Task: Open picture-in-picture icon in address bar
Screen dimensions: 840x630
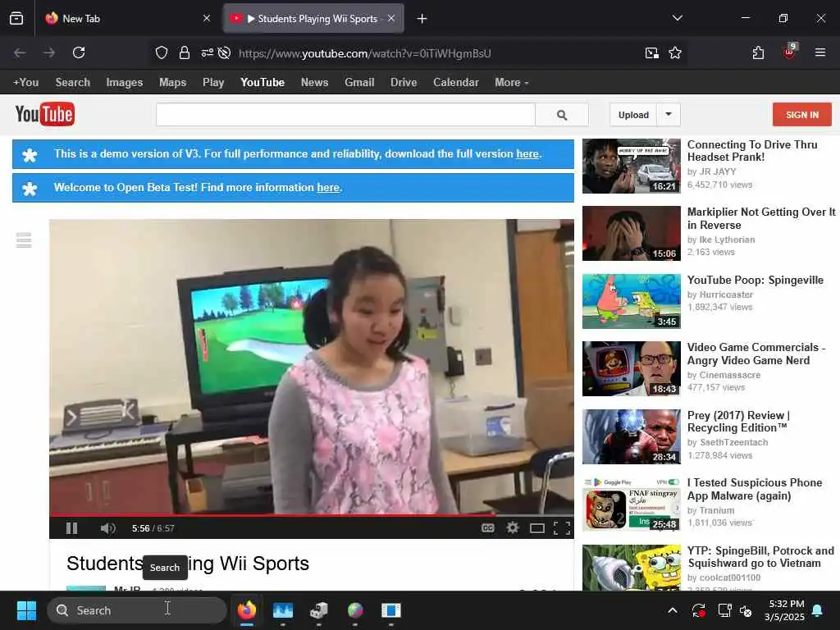Action: tap(652, 52)
